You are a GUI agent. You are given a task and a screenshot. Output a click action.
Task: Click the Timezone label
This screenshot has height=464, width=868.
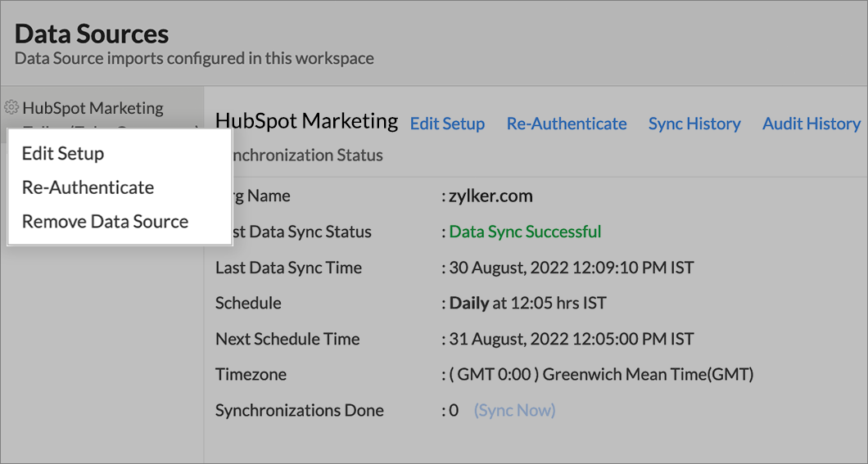click(251, 375)
